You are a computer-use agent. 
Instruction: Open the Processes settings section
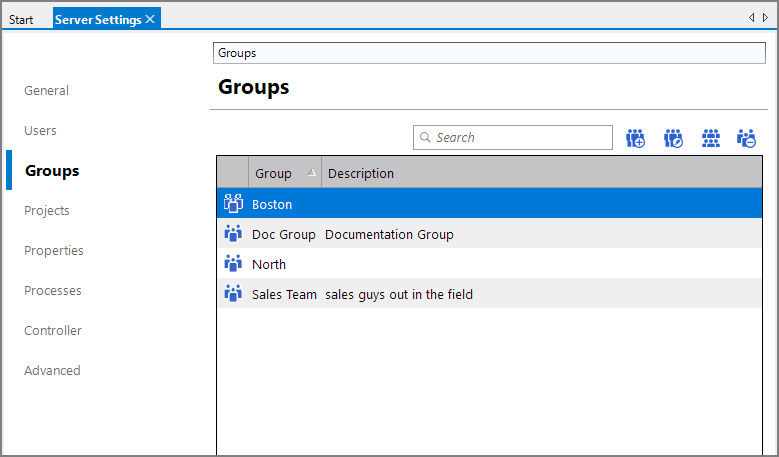click(x=53, y=291)
